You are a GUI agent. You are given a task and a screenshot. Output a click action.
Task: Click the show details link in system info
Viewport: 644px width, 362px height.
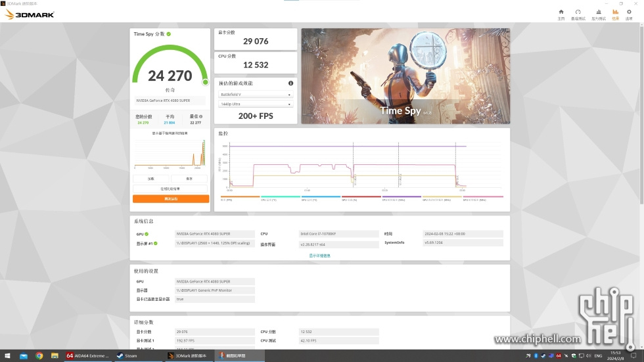pyautogui.click(x=319, y=256)
